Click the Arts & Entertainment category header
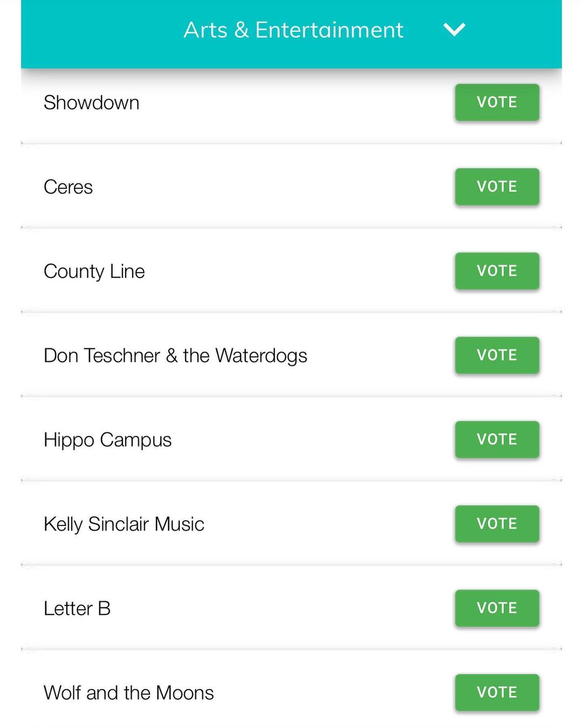The image size is (583, 728). (293, 30)
